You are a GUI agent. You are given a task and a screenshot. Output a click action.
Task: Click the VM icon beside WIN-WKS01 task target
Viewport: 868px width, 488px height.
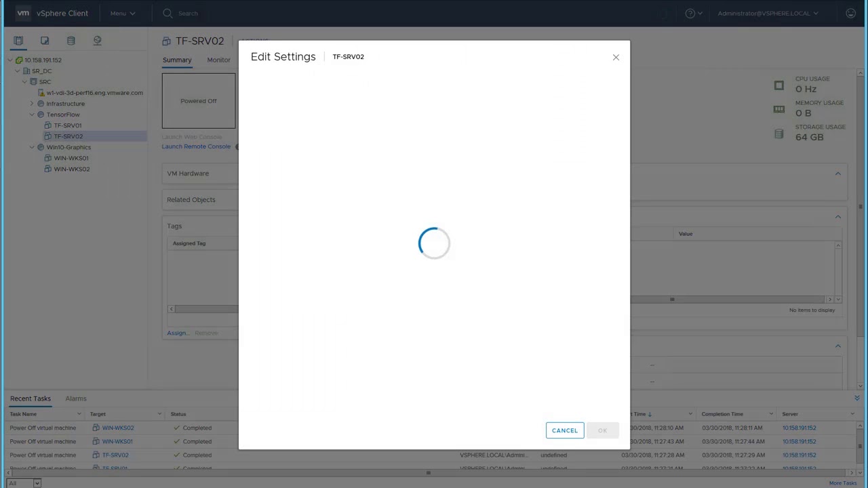96,441
